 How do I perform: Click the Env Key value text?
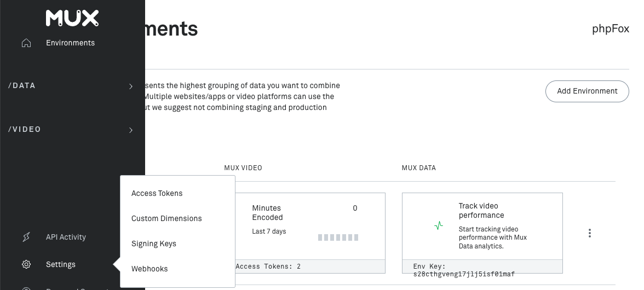point(464,274)
